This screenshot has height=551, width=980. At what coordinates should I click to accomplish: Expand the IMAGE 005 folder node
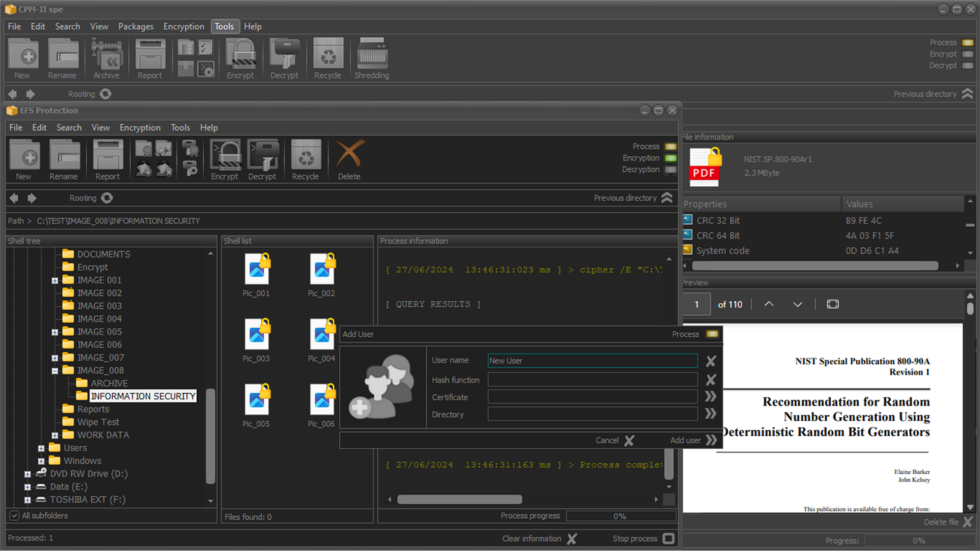(x=55, y=332)
